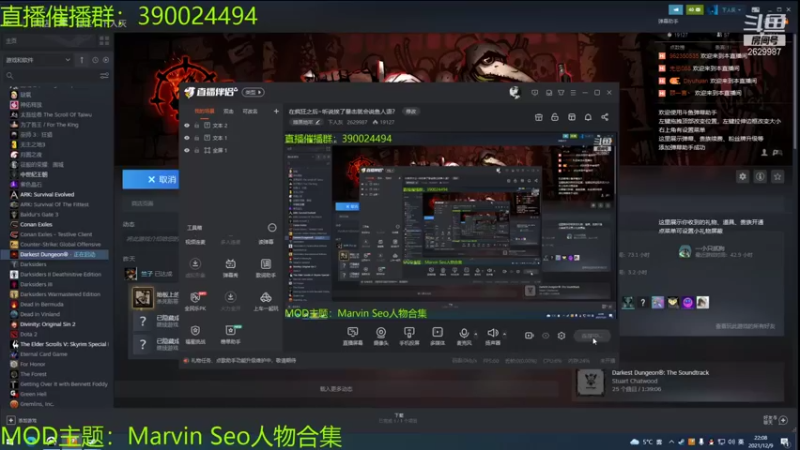The width and height of the screenshot is (800, 450).
Task: Click the user avatar in 直播伴侣 title bar
Action: 514,92
